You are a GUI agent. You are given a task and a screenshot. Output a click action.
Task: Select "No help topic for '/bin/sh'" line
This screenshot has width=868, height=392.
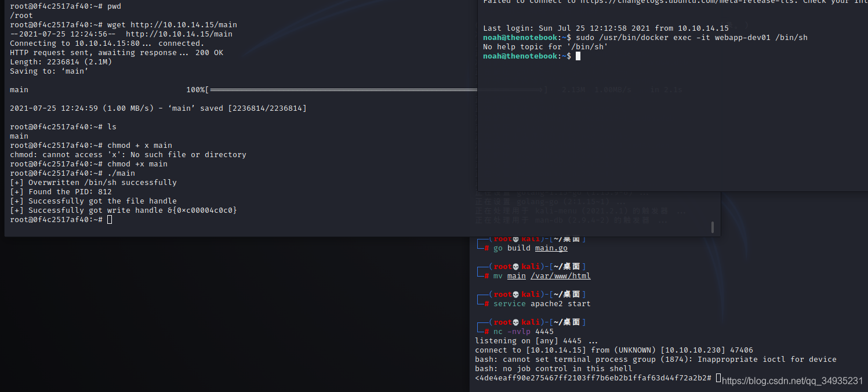pyautogui.click(x=546, y=46)
